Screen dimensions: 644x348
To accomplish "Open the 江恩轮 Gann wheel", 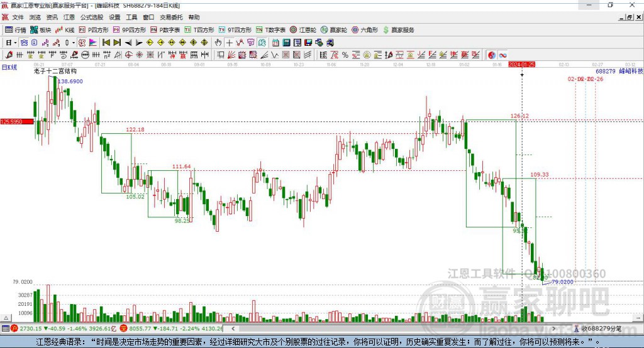I will click(x=303, y=30).
